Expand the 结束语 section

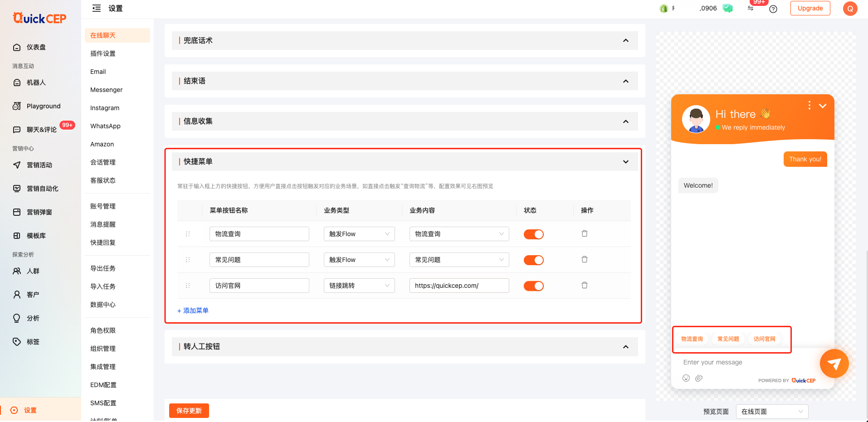click(626, 81)
